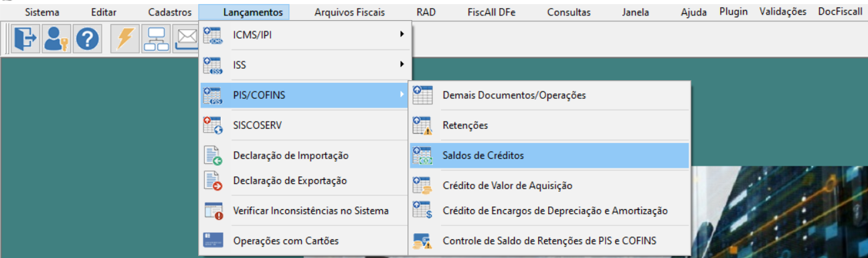Click the Operações com Cartões card icon
The image size is (868, 258).
click(x=213, y=241)
